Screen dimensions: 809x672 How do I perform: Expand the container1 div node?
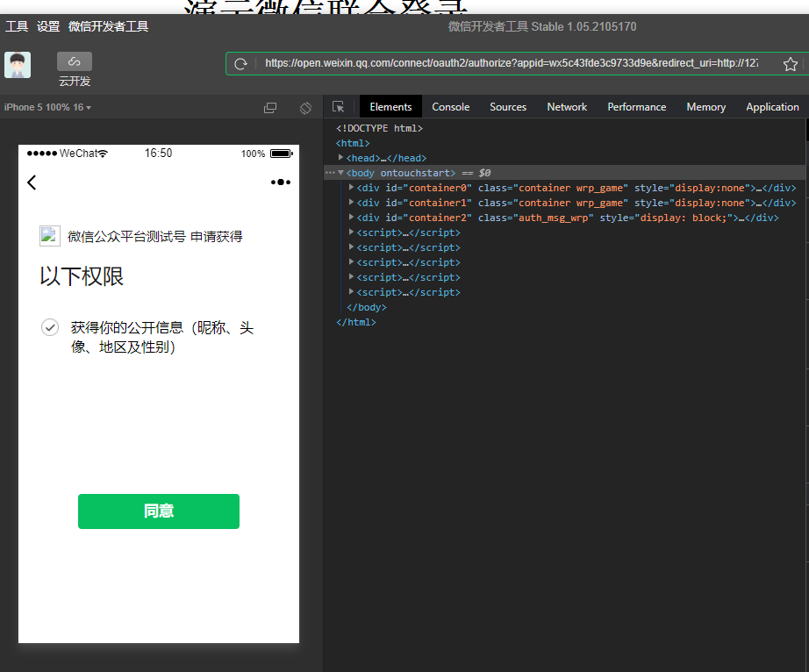tap(351, 202)
